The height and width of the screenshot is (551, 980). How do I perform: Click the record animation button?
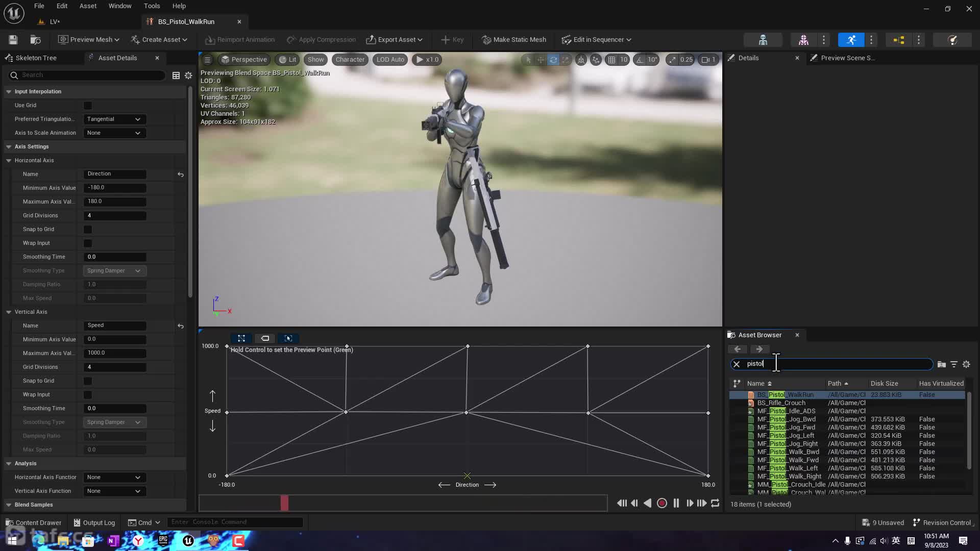pyautogui.click(x=662, y=503)
